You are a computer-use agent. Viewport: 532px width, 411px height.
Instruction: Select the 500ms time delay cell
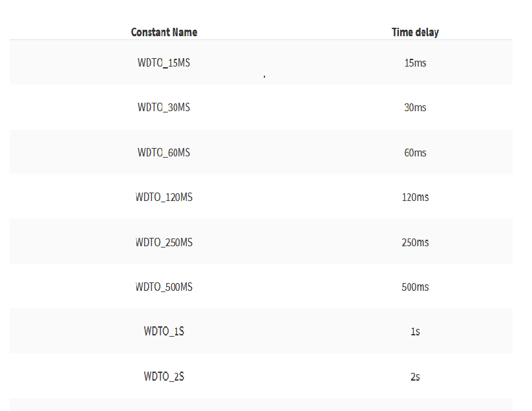415,287
